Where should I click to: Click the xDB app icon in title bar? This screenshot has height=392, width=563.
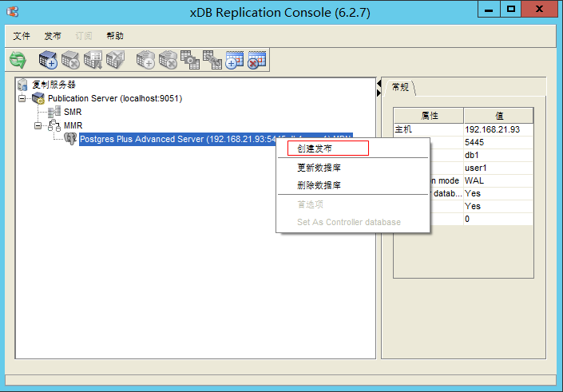[x=12, y=11]
